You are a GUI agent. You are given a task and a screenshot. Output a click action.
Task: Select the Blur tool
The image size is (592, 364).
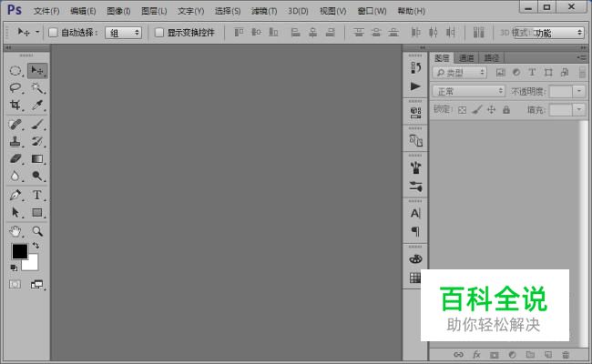coord(15,176)
